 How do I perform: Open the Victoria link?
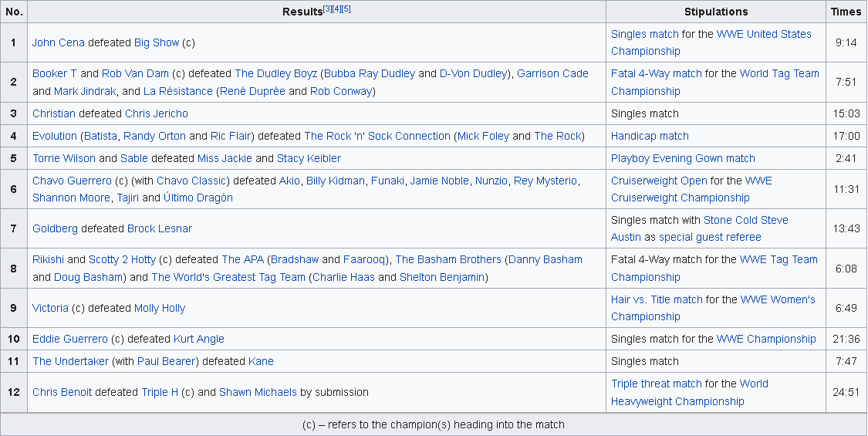coord(50,308)
